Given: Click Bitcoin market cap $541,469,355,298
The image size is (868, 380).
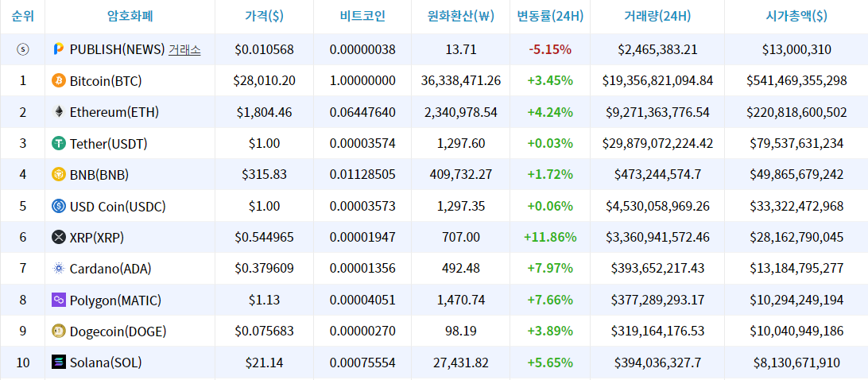Looking at the screenshot, I should 796,81.
